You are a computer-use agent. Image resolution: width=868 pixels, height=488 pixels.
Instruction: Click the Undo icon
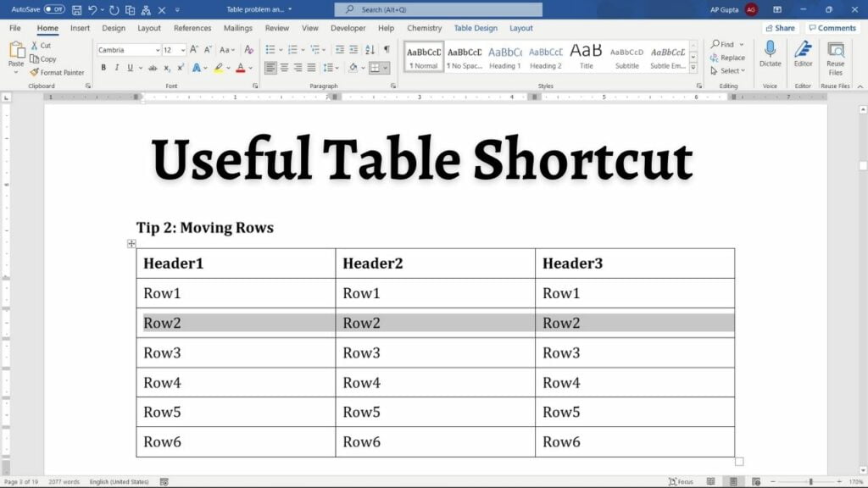90,9
